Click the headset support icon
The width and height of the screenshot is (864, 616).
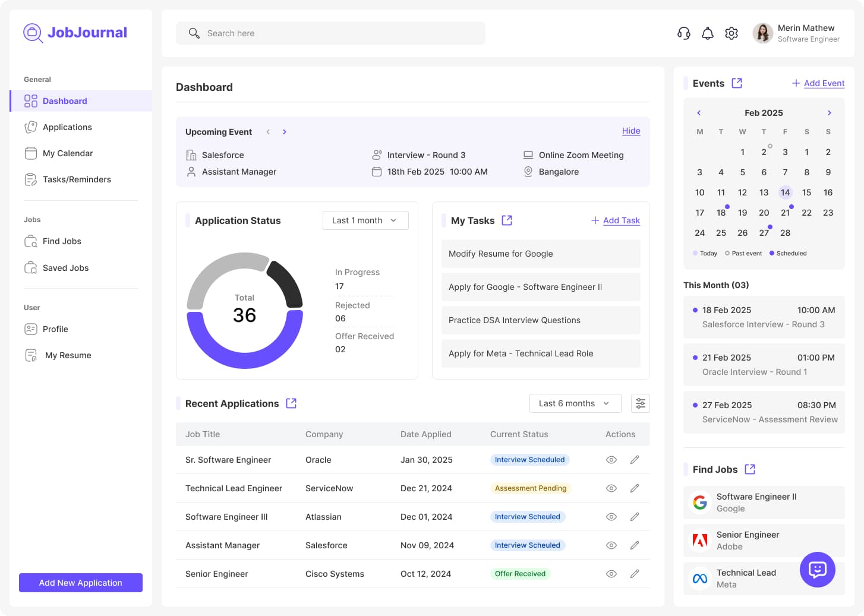coord(684,33)
